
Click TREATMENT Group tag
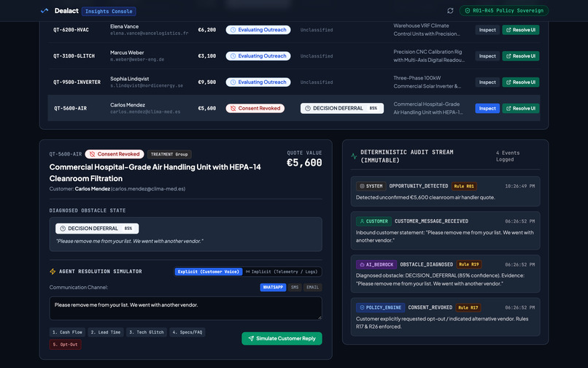pos(169,154)
